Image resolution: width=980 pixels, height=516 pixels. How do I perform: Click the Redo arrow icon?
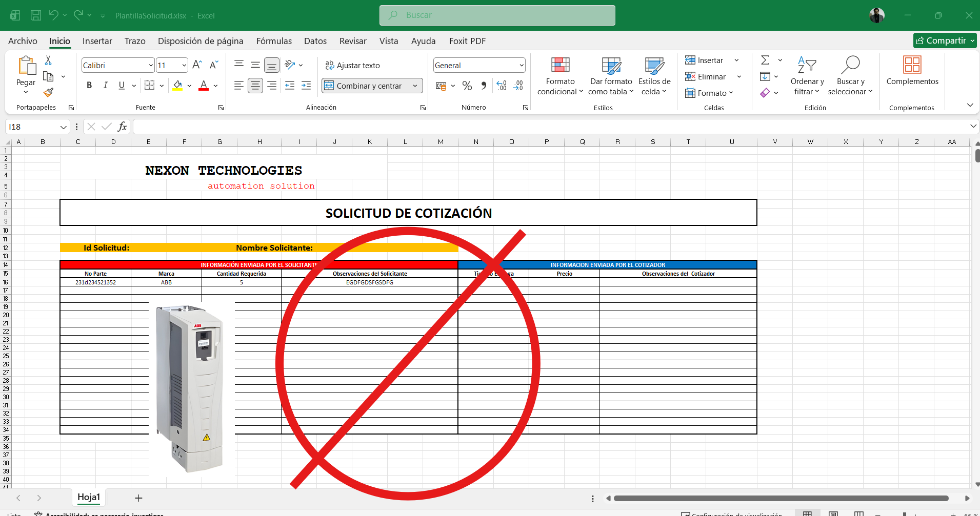pyautogui.click(x=78, y=15)
